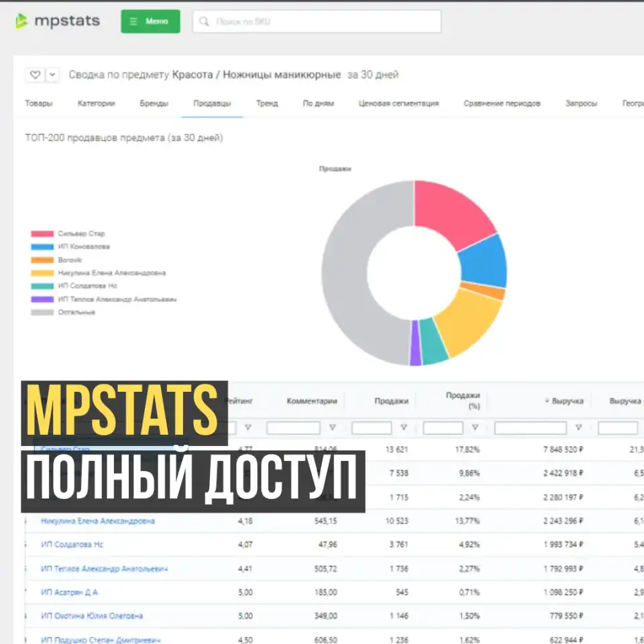This screenshot has width=644, height=644.
Task: Open the Запросы tab
Action: 581,103
